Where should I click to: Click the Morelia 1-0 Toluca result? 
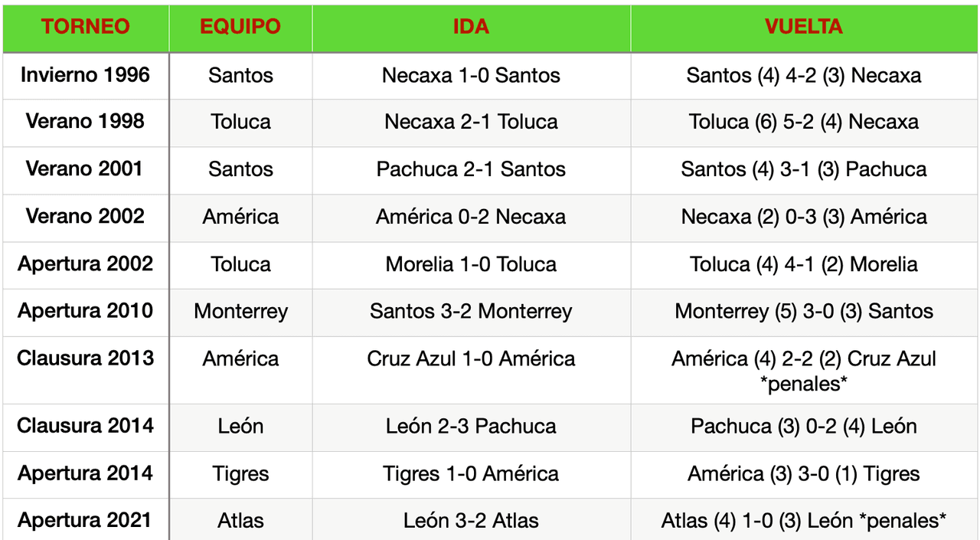pyautogui.click(x=471, y=264)
